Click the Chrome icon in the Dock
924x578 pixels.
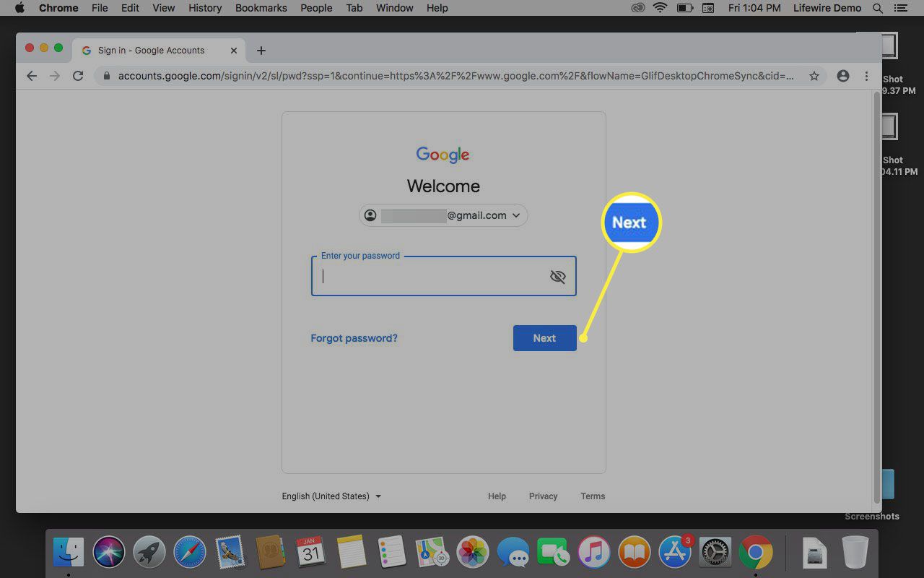click(x=756, y=553)
